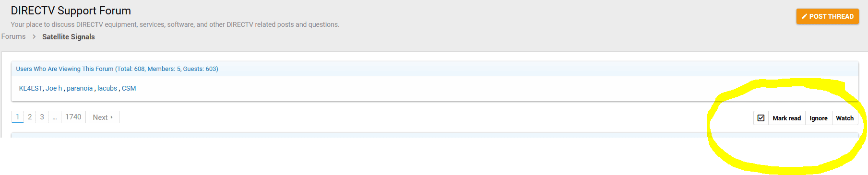This screenshot has width=868, height=175.
Task: Mark the forum as read
Action: pos(786,118)
